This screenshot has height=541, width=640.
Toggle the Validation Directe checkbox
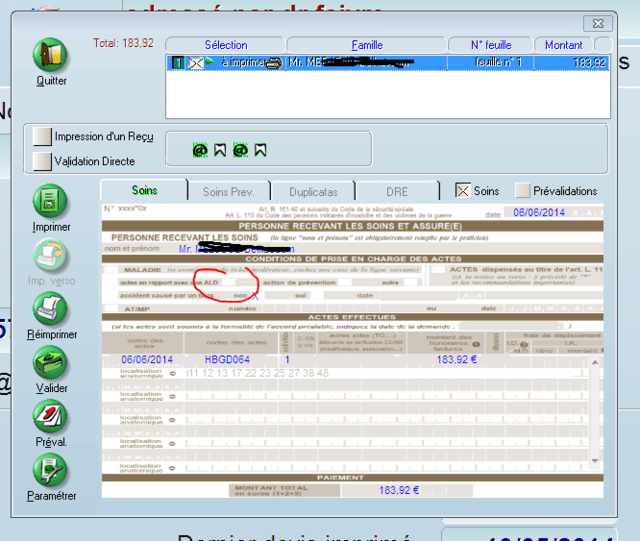pos(41,160)
